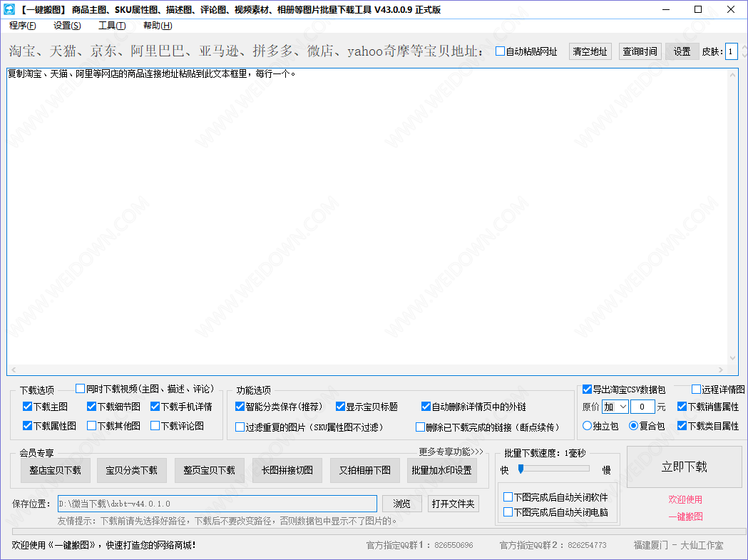Viewport: 748px width, 560px height.
Task: Open the 工具(T) menu
Action: click(112, 26)
